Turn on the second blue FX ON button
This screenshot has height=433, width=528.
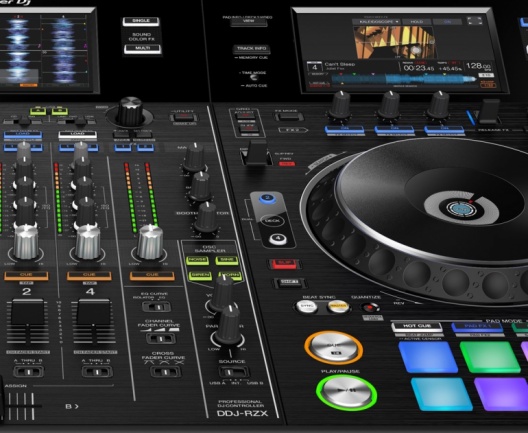click(394, 129)
